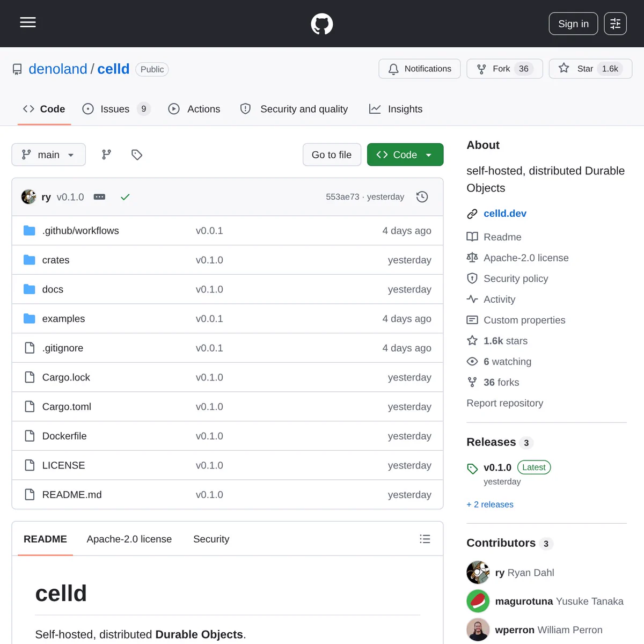Open the LICENSE file

63,465
